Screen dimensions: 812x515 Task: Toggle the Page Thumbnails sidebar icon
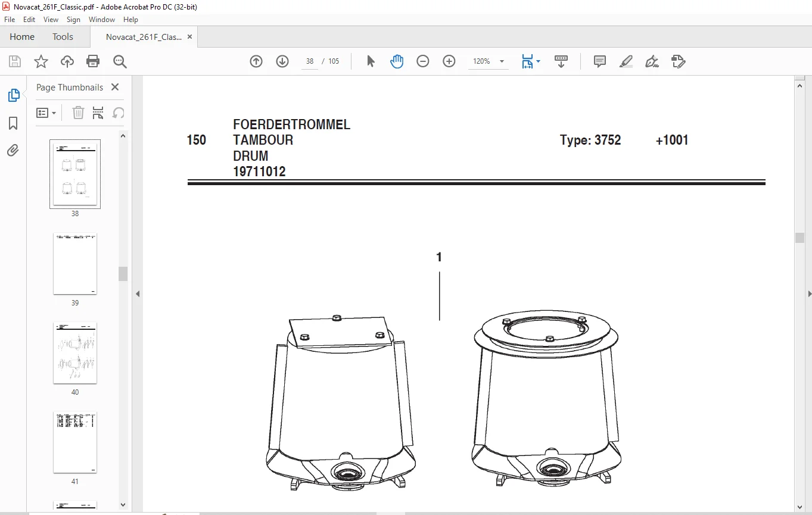[13, 95]
